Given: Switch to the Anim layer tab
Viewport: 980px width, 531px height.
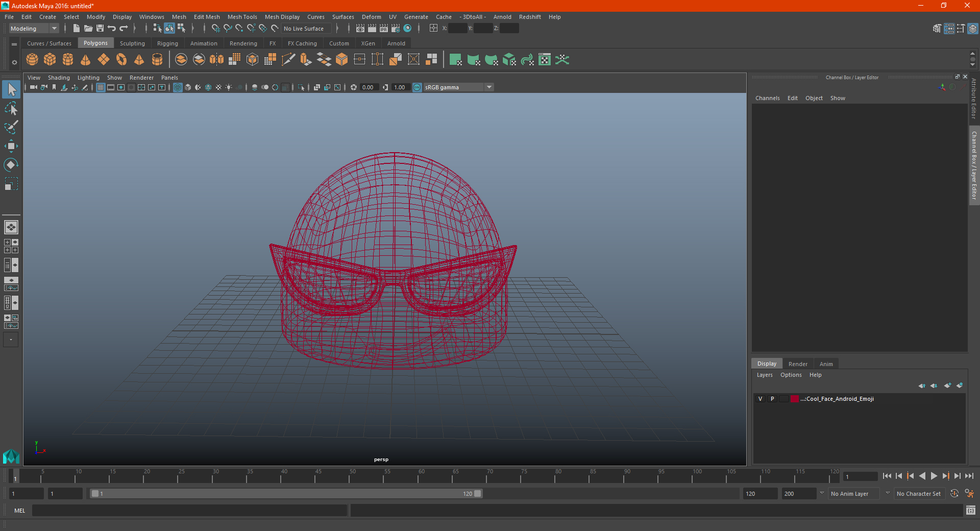Looking at the screenshot, I should point(826,364).
